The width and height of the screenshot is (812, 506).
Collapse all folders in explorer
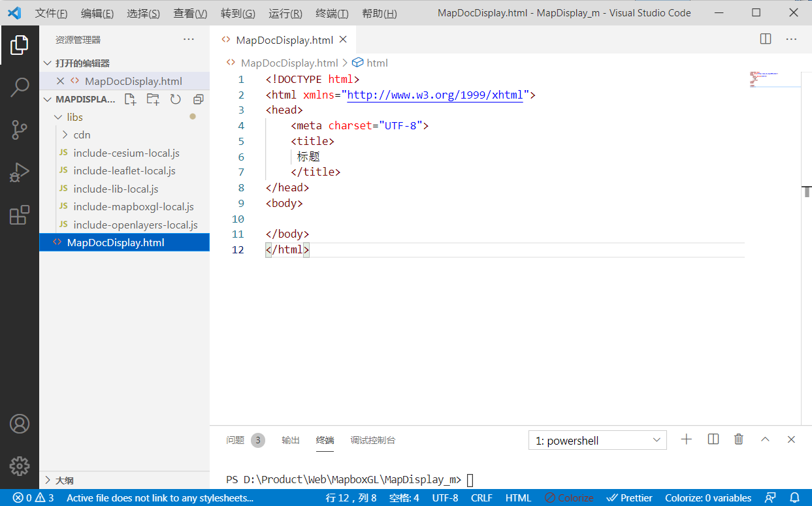tap(198, 99)
